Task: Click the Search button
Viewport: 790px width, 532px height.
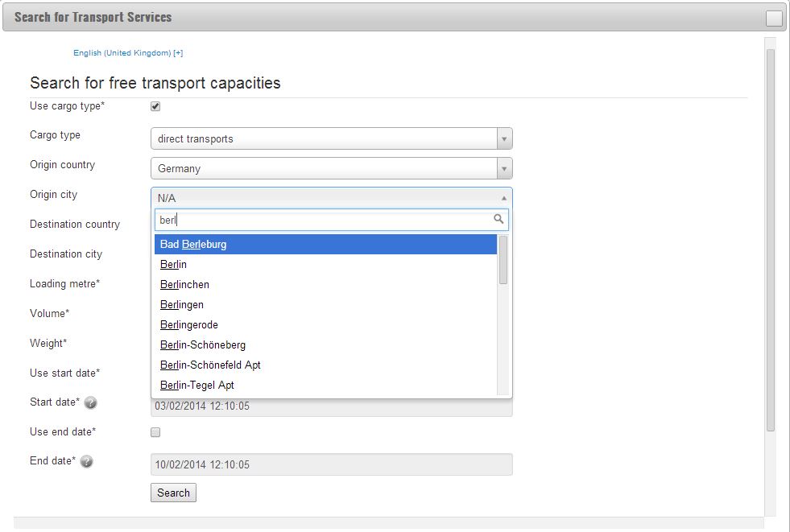Action: pos(173,493)
